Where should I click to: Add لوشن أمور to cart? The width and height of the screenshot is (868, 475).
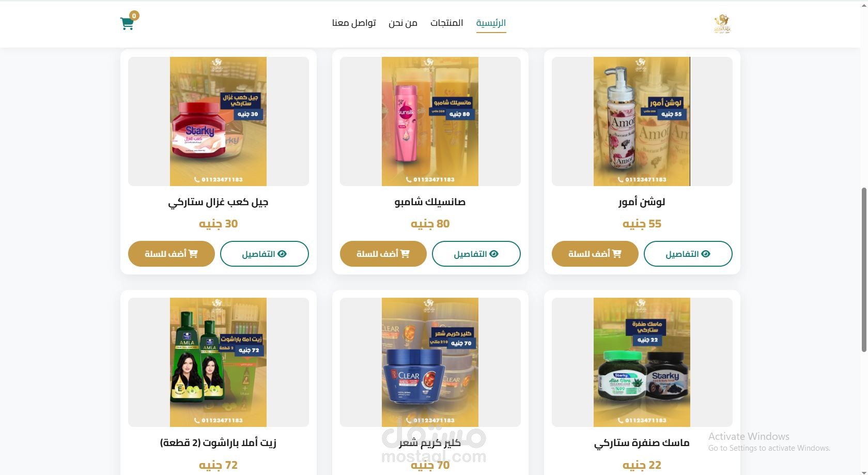(595, 254)
